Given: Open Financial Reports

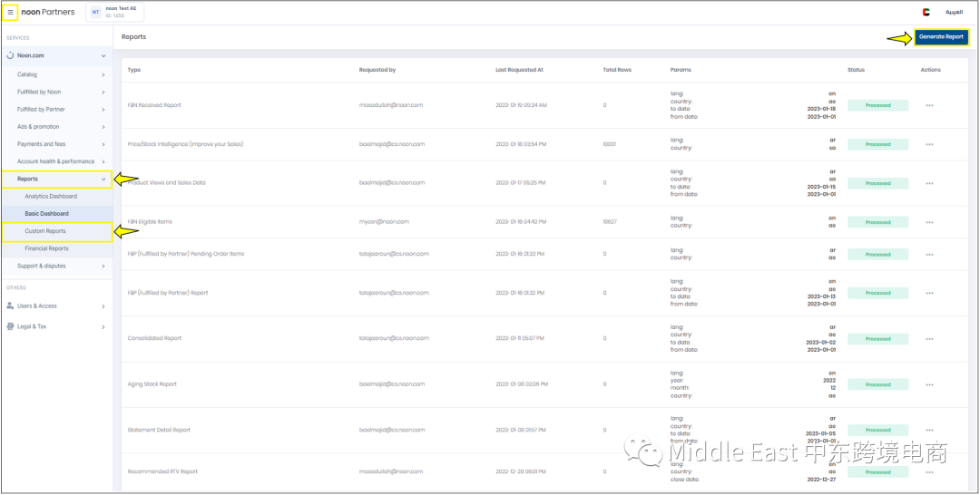Looking at the screenshot, I should coord(47,248).
